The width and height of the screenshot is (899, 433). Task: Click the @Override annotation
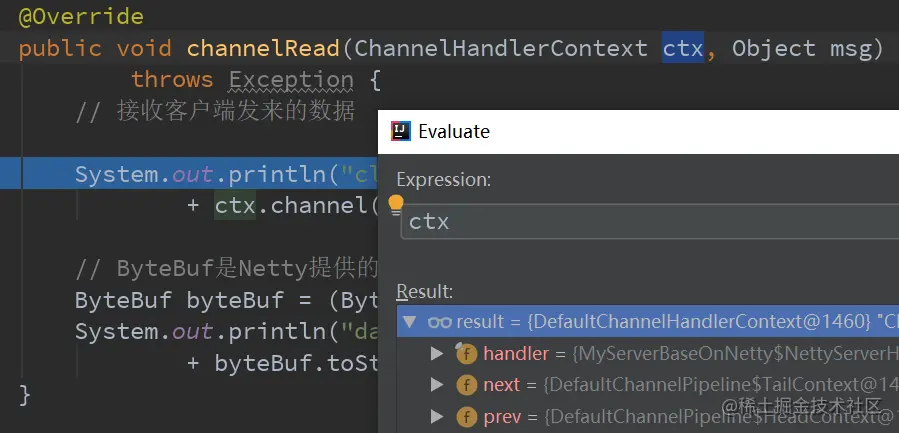pos(81,16)
